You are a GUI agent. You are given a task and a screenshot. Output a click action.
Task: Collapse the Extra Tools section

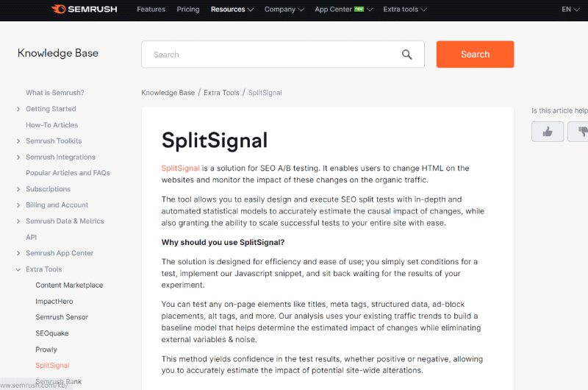pos(18,269)
